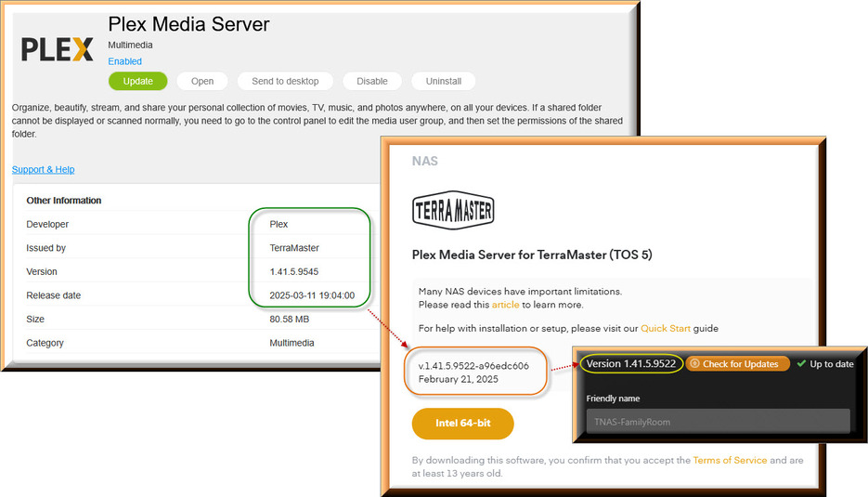Disable the Plex Media Server app

tap(372, 81)
